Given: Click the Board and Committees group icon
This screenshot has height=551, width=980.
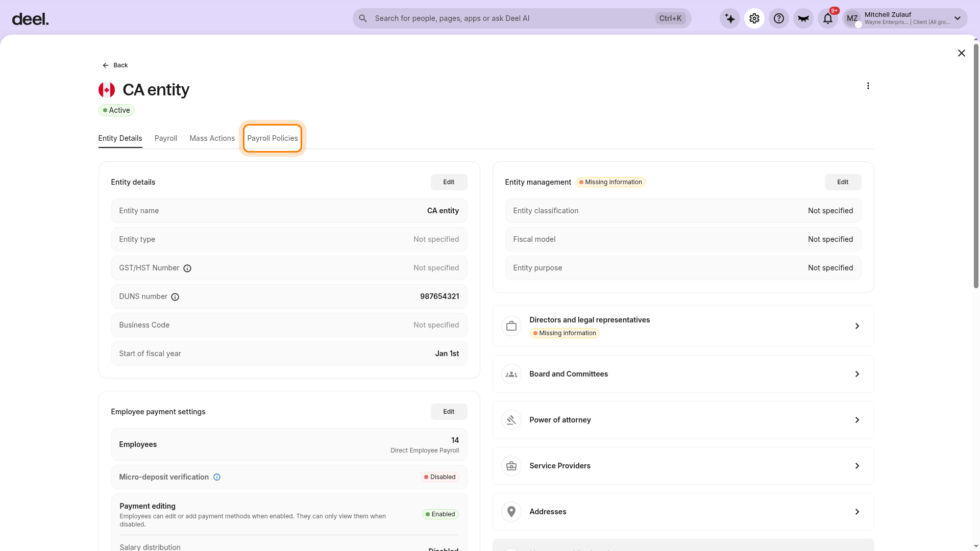Looking at the screenshot, I should (x=511, y=374).
